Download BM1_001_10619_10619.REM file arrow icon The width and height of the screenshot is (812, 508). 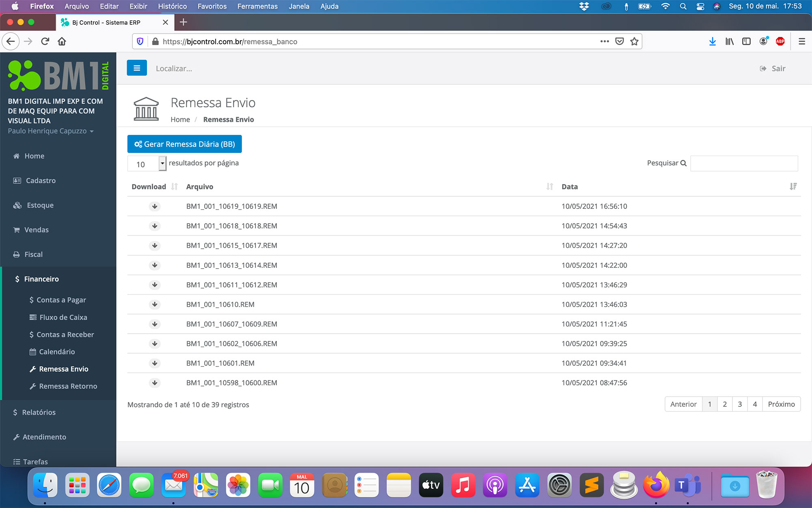tap(155, 206)
